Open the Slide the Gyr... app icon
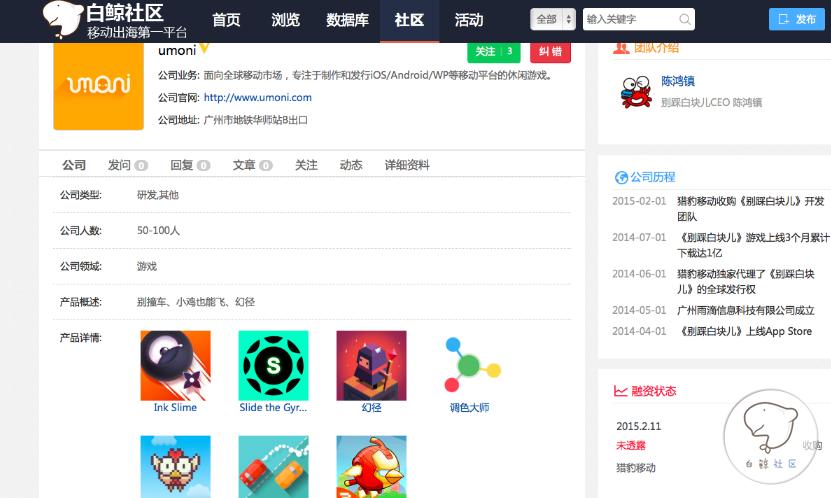The height and width of the screenshot is (498, 831). point(273,366)
